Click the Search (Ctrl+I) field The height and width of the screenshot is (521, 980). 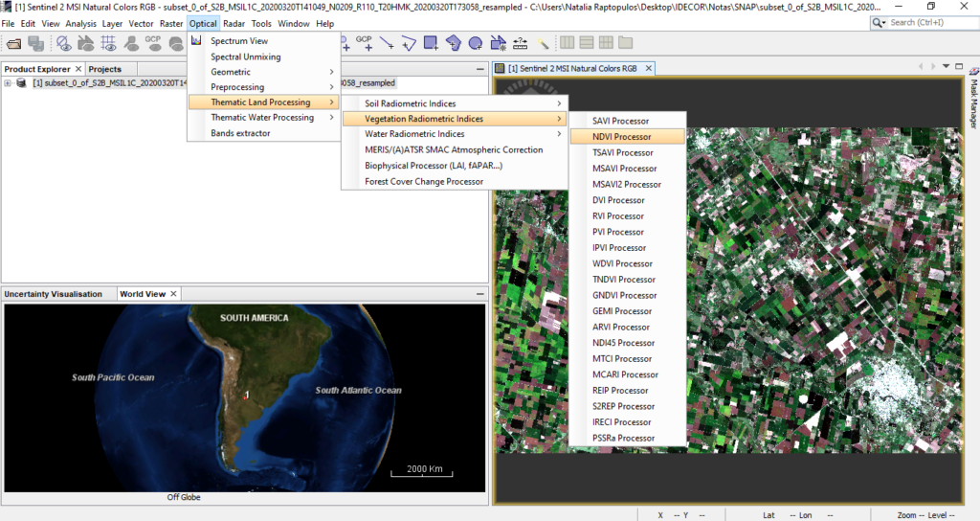click(932, 23)
